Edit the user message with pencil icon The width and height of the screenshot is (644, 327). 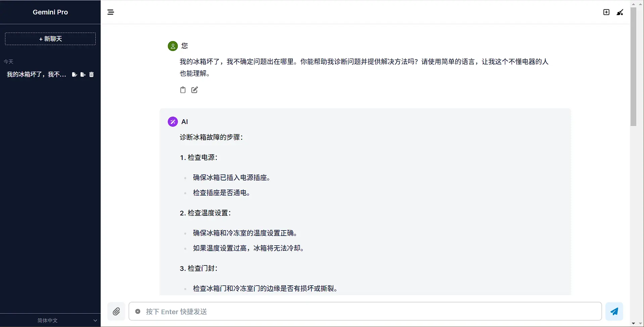click(195, 90)
